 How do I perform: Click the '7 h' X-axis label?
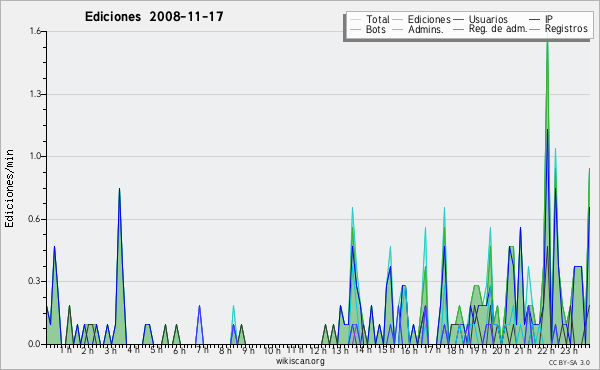point(202,350)
